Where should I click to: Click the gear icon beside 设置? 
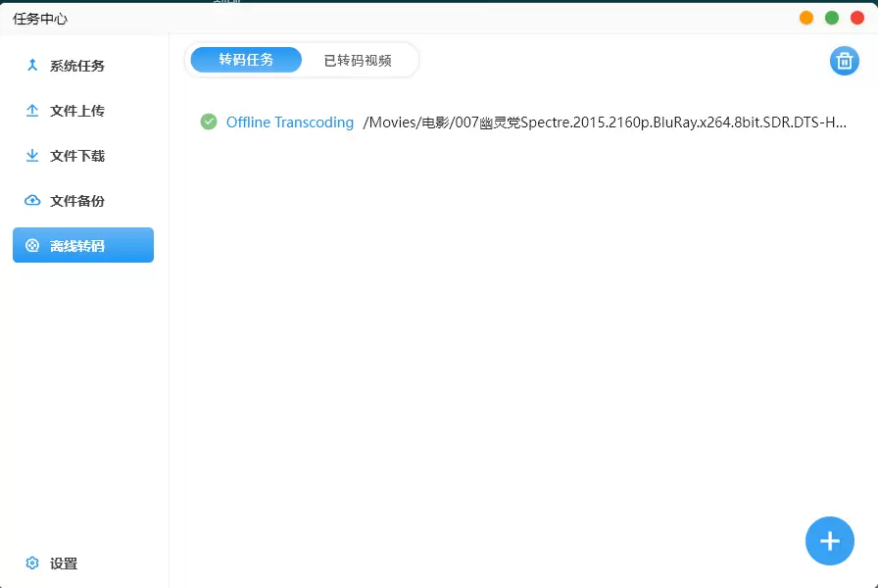pyautogui.click(x=32, y=563)
